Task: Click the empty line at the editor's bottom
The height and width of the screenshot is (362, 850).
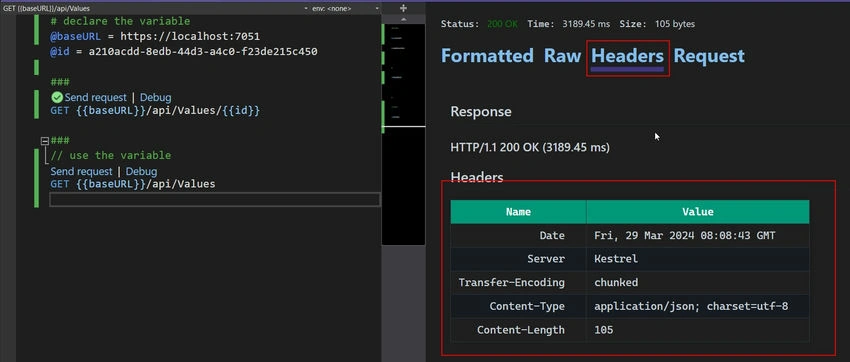Action: click(215, 199)
